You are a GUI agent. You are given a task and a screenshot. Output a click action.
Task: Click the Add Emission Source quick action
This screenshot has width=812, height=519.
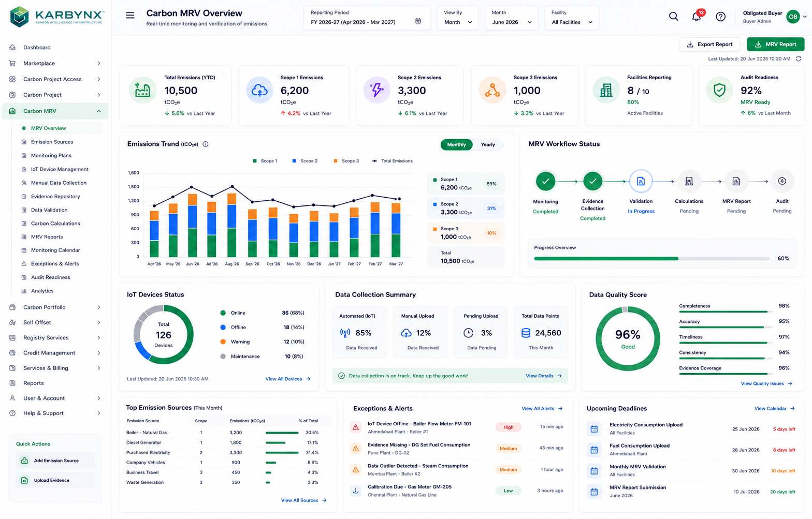click(55, 461)
